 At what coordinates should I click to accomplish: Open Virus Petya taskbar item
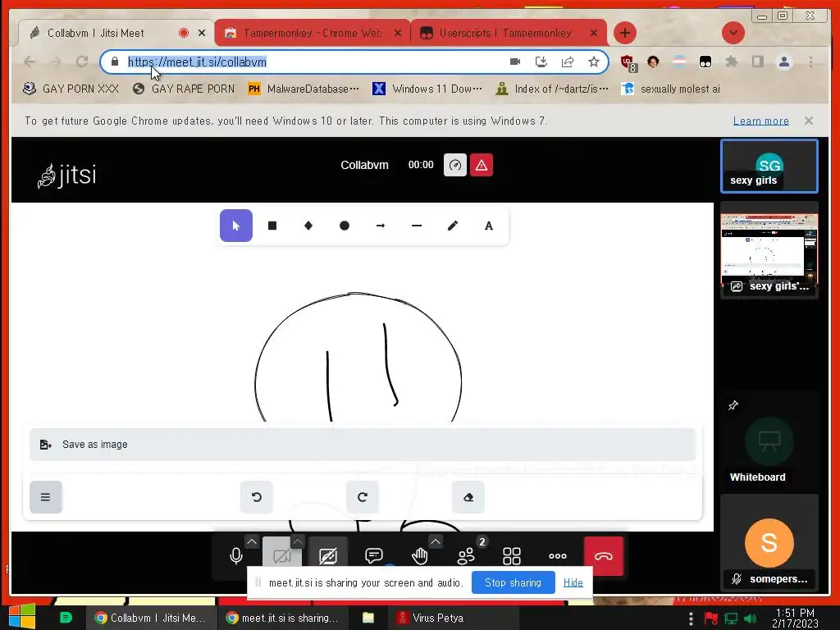click(453, 618)
